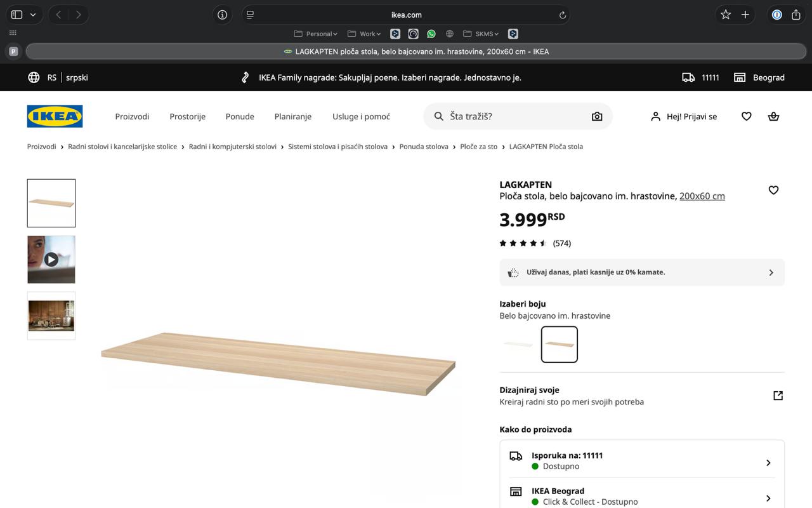Reload the page with the refresh icon
Image resolution: width=812 pixels, height=508 pixels.
[x=562, y=15]
